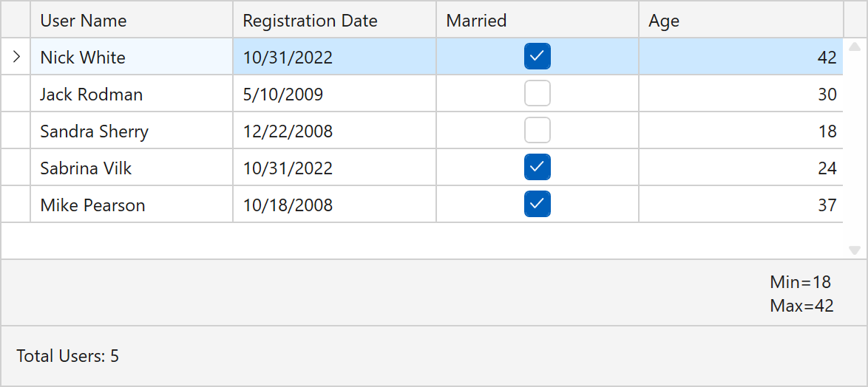Select Sabrina Vilk's age cell showing 24
Screen dimensions: 868x387
point(741,168)
